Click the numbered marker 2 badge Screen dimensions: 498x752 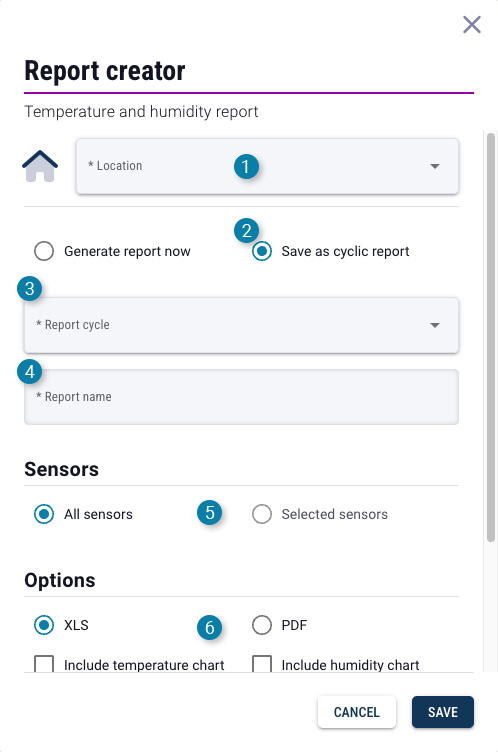pyautogui.click(x=246, y=231)
